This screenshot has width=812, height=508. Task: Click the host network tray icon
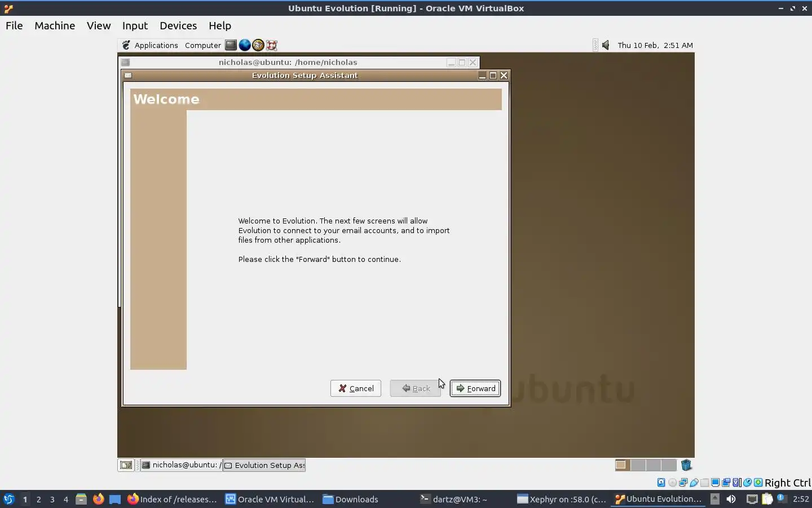[752, 499]
